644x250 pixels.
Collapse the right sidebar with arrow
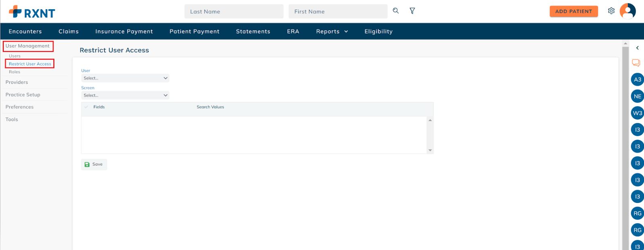click(x=638, y=48)
